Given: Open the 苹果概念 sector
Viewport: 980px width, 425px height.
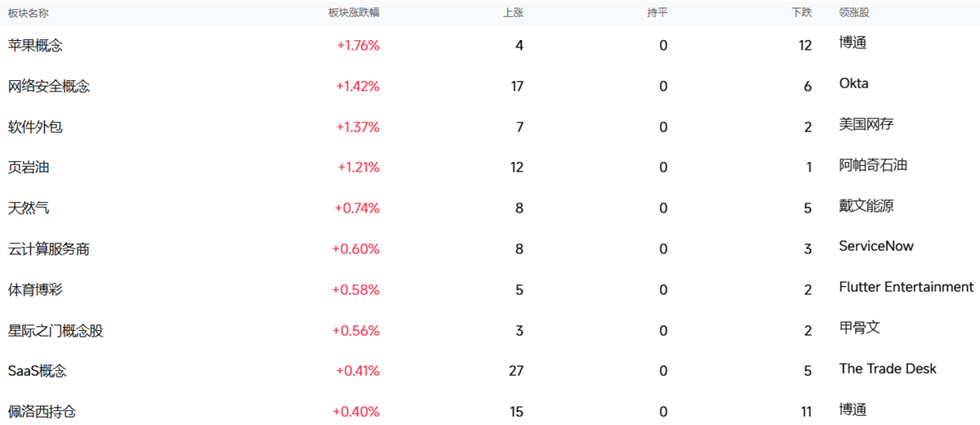Looking at the screenshot, I should pyautogui.click(x=35, y=46).
